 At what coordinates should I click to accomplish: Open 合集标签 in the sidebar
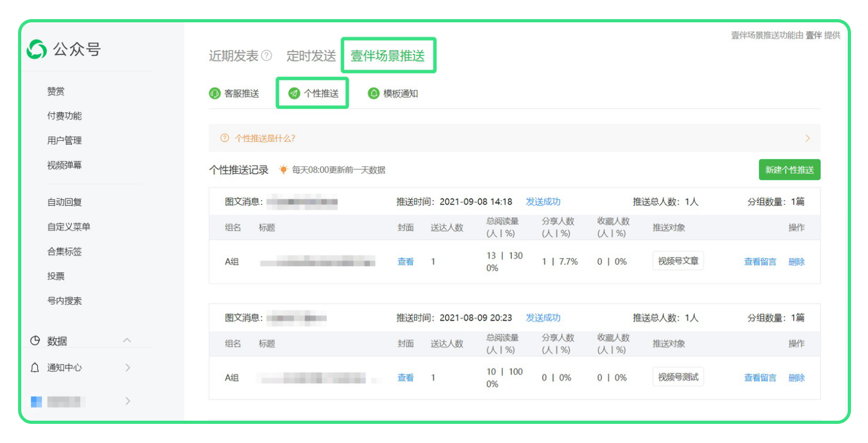(x=64, y=251)
